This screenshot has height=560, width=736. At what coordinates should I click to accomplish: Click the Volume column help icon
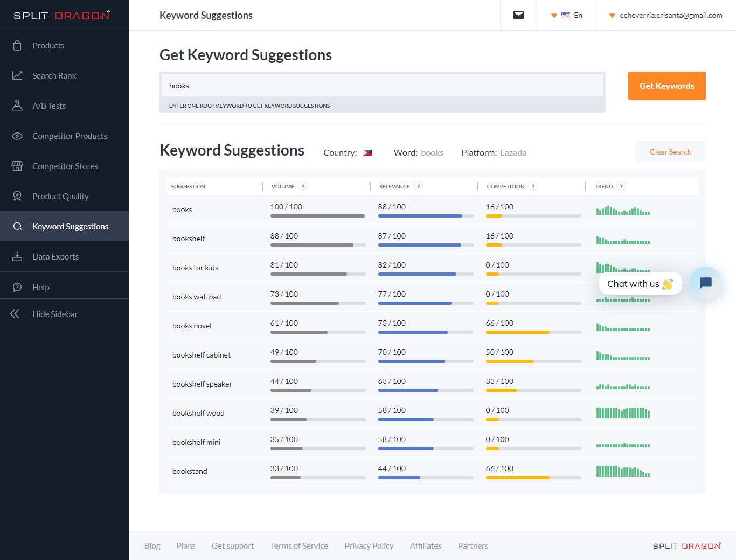[303, 186]
